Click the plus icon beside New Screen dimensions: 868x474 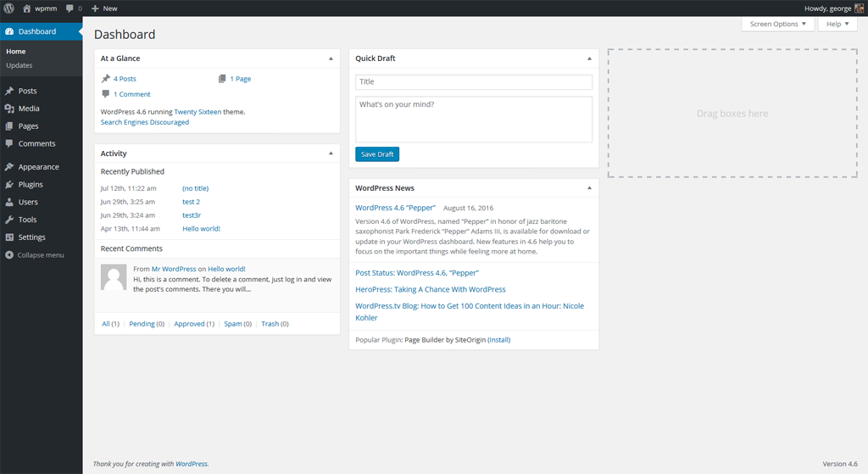pos(95,8)
